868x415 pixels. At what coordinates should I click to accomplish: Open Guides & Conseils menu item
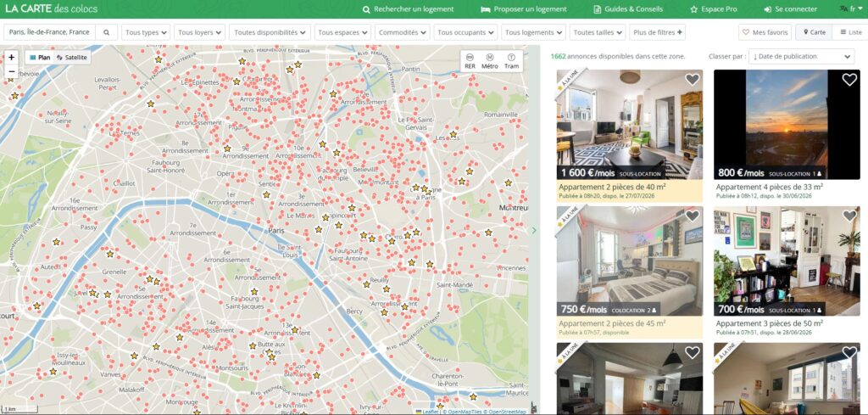[x=628, y=8]
